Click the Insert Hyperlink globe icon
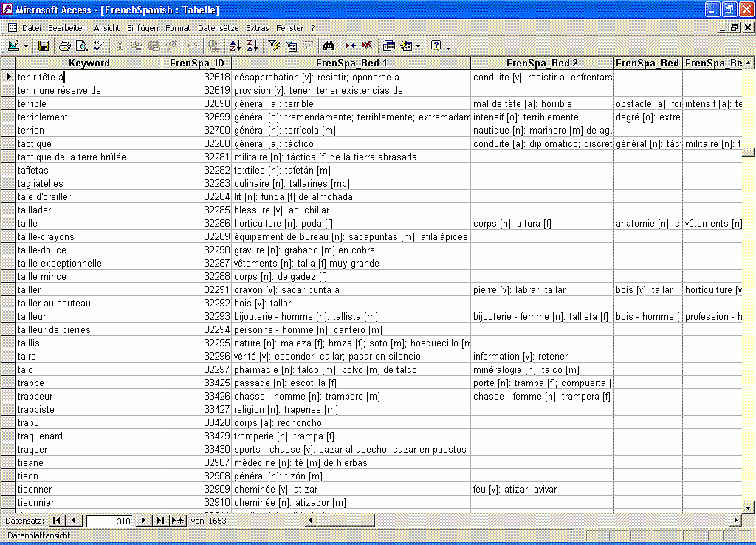Viewport: 756px width, 545px height. [x=213, y=46]
